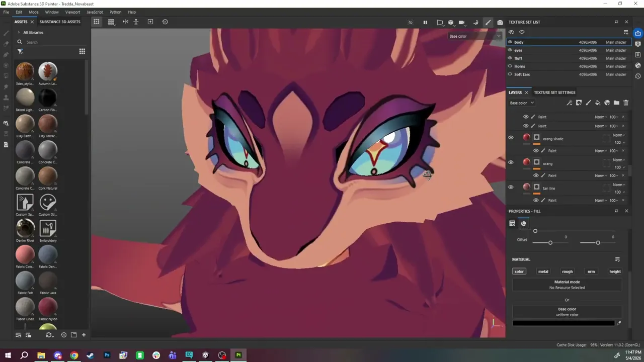Screen dimensions: 644x362
Task: Toggle the rough material channel
Action: tap(567, 271)
